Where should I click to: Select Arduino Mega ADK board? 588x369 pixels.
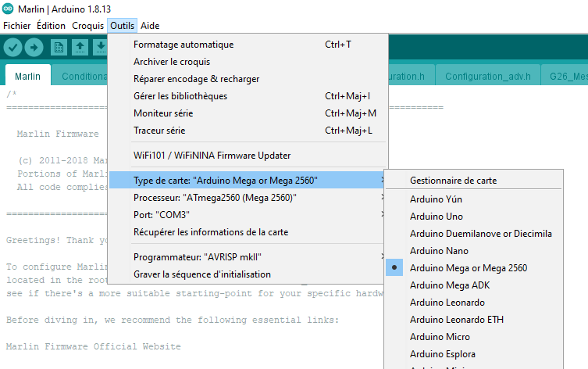pyautogui.click(x=474, y=285)
